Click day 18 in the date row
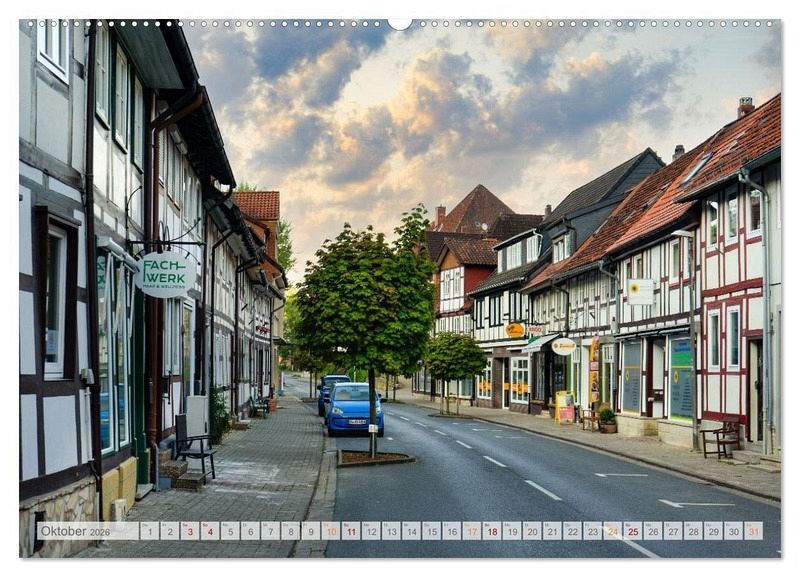Screen dimensions: 800x577 pos(491,531)
